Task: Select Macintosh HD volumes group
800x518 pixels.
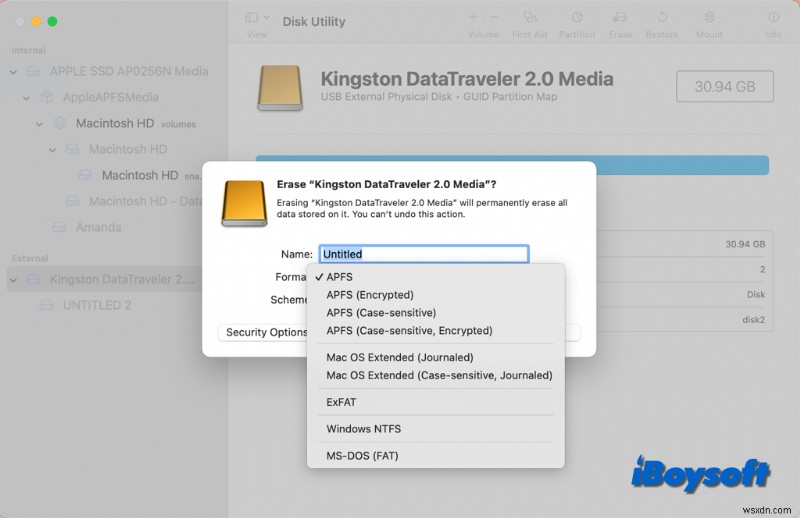Action: [136, 123]
